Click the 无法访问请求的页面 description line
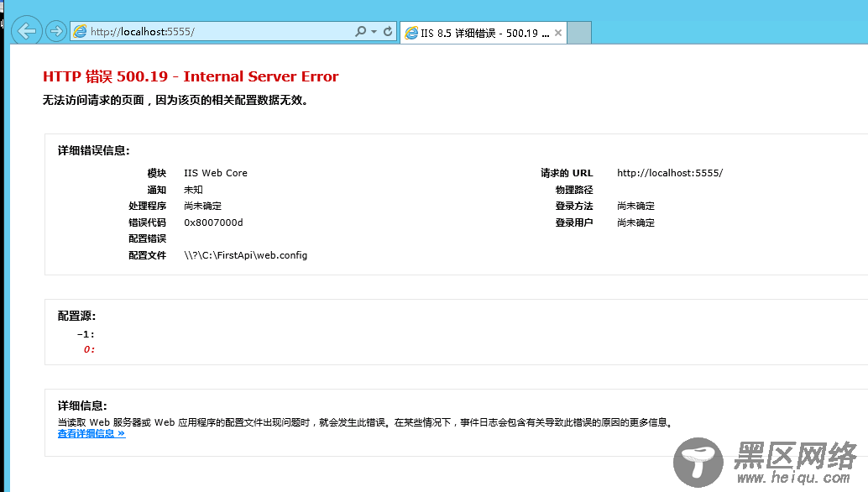The image size is (868, 492). (175, 100)
